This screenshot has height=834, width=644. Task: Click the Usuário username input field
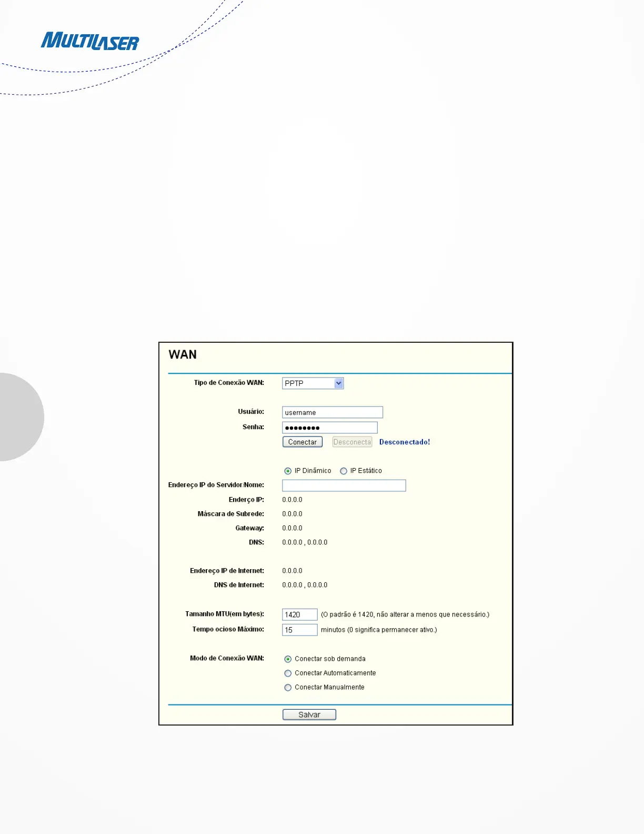pyautogui.click(x=333, y=412)
